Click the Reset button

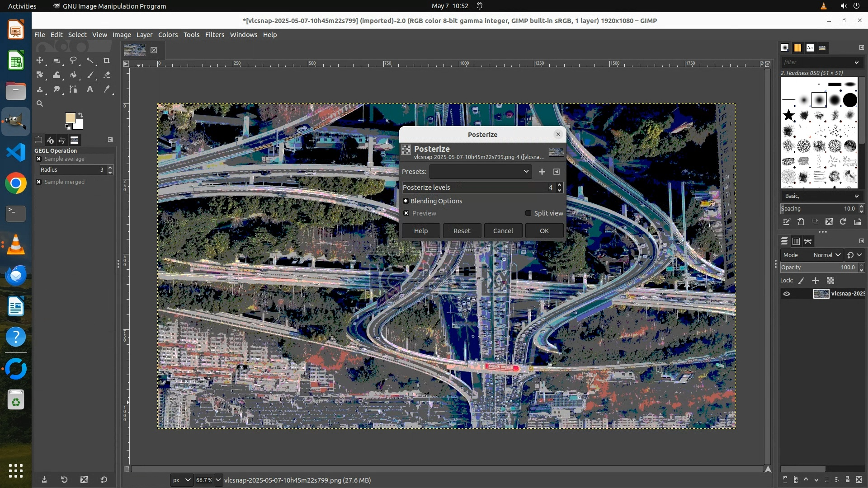coord(462,231)
